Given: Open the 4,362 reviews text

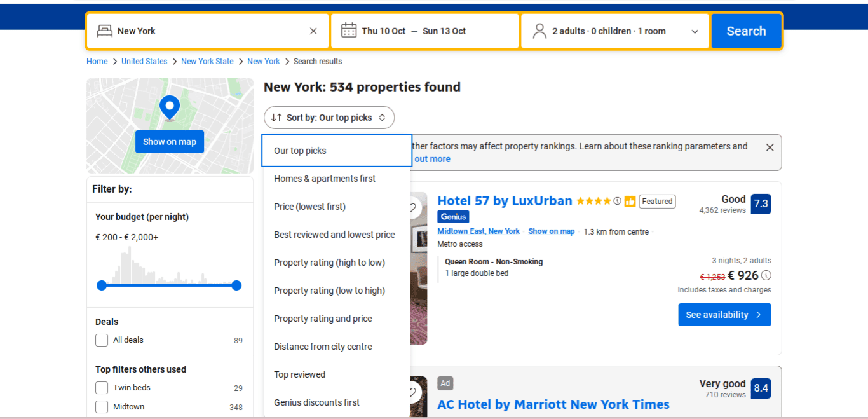Looking at the screenshot, I should 722,210.
